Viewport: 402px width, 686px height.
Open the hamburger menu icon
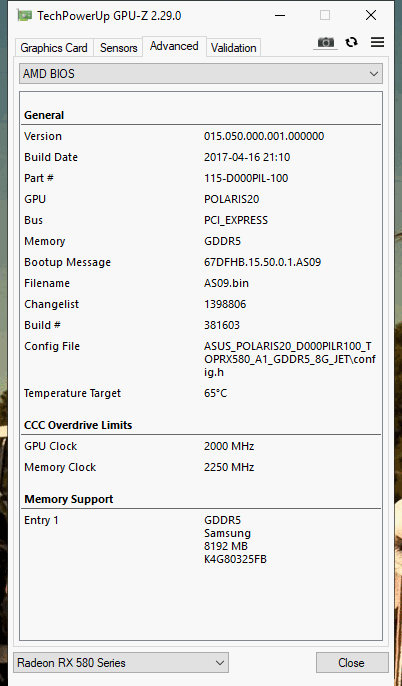[377, 42]
